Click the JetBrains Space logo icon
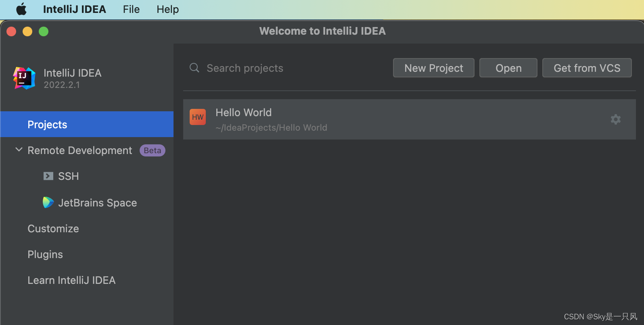This screenshot has width=644, height=325. [x=48, y=202]
